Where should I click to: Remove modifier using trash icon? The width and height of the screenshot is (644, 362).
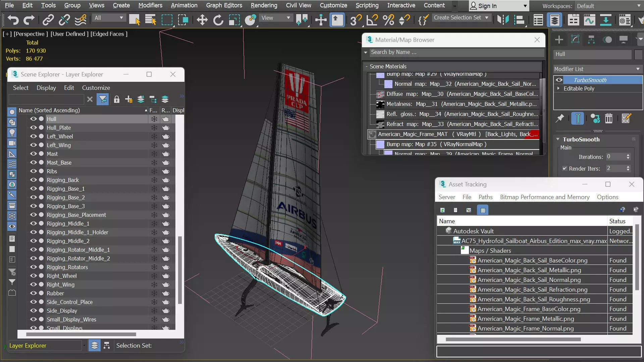click(x=609, y=118)
